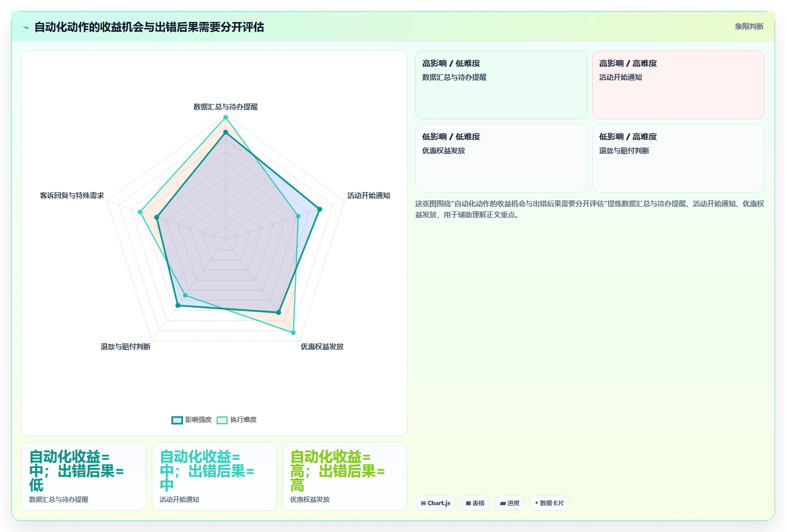Image resolution: width=786 pixels, height=532 pixels.
Task: Click 执行难度 data point near 客诉回复与特殊需求
Action: pyautogui.click(x=140, y=212)
